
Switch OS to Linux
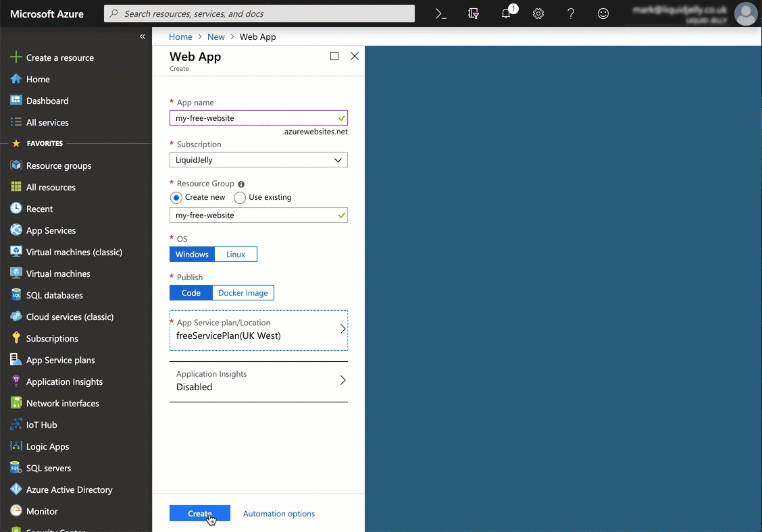click(236, 255)
